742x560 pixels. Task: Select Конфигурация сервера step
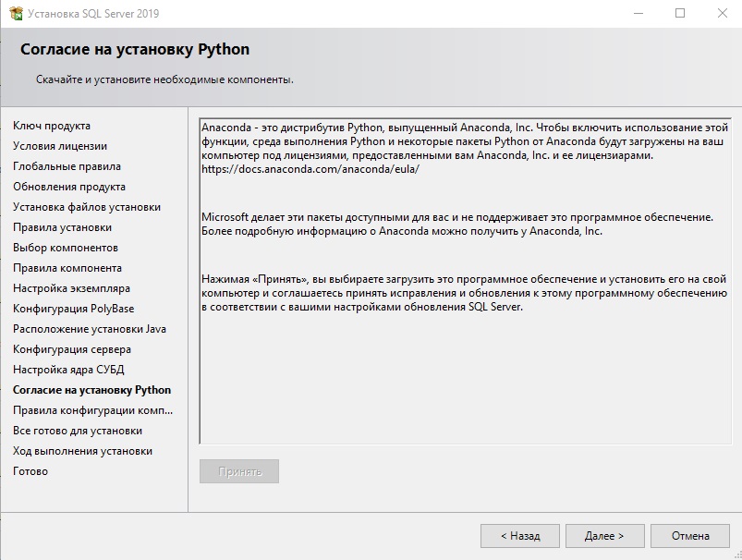pos(72,350)
